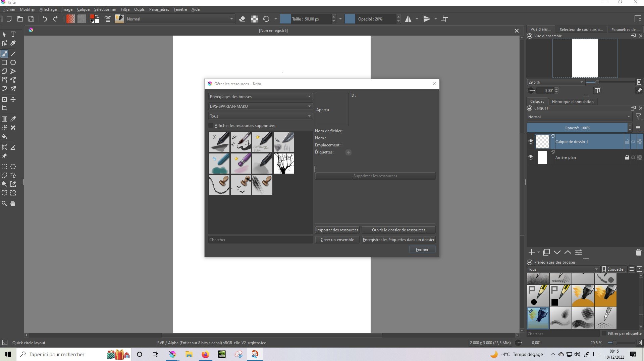Toggle eraser mode in top toolbar
Viewport: 644px width, 361px height.
pos(242,19)
